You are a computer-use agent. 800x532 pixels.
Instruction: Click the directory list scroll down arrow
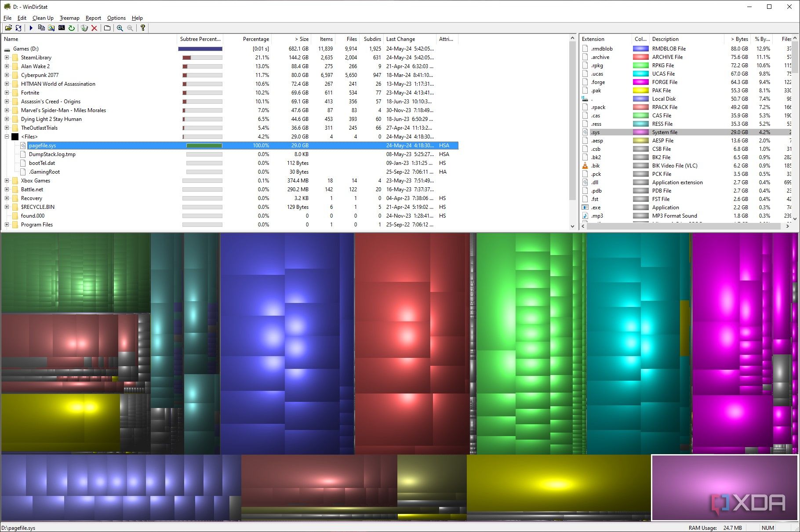[572, 226]
